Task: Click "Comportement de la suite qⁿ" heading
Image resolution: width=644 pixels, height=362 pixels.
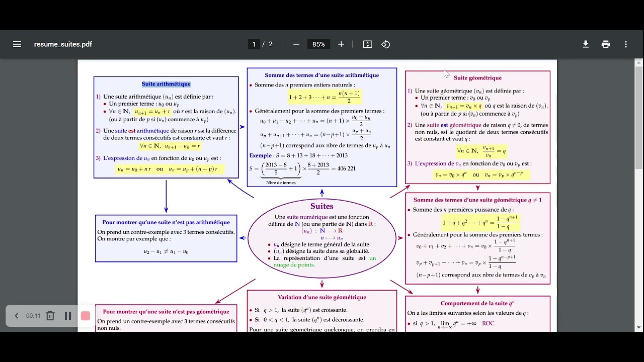Action: (x=477, y=303)
